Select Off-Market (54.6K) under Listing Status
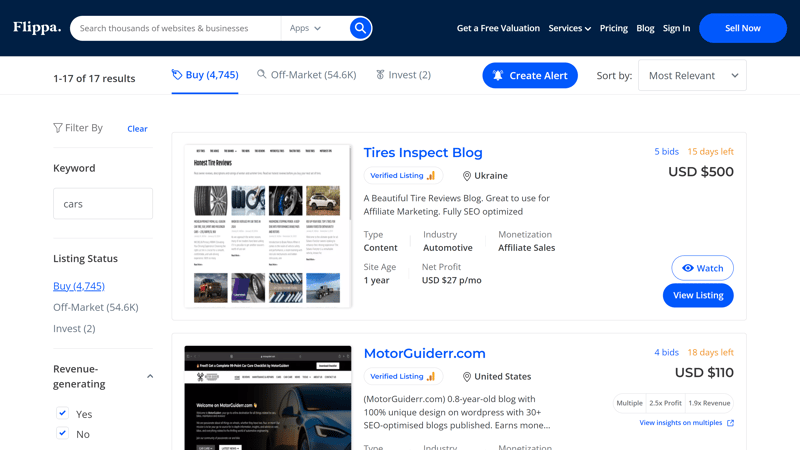 [x=95, y=307]
